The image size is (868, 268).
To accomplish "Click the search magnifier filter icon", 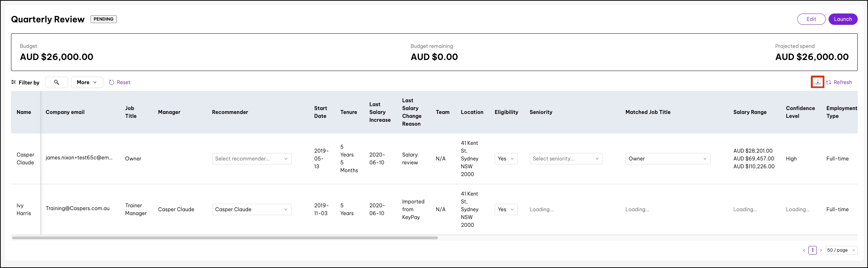I will [56, 82].
